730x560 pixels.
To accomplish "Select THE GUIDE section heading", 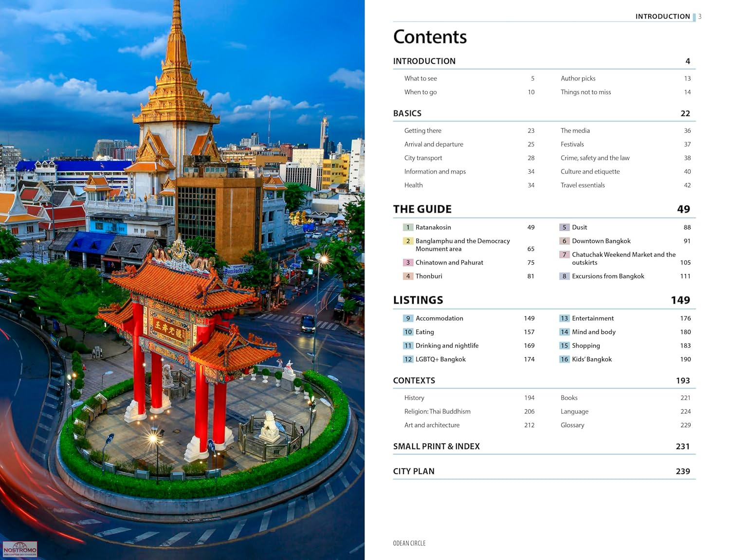I will pyautogui.click(x=422, y=209).
